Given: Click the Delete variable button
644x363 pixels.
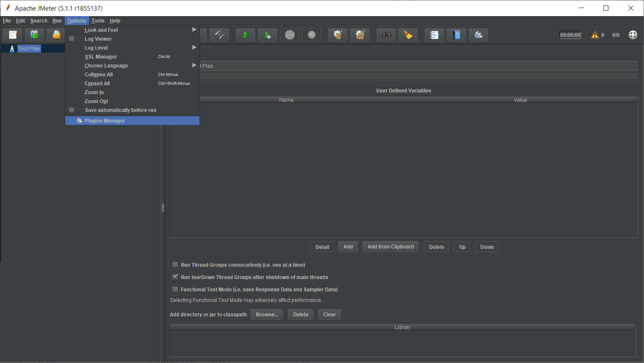Looking at the screenshot, I should tap(436, 247).
